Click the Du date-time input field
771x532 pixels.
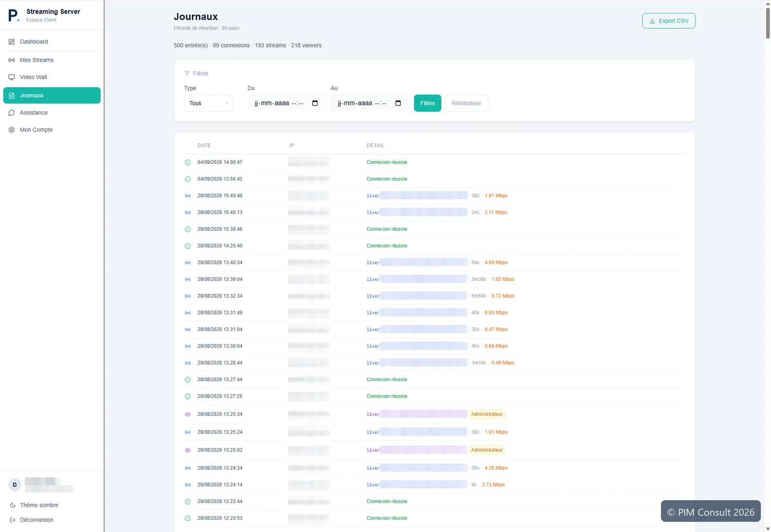click(x=286, y=103)
